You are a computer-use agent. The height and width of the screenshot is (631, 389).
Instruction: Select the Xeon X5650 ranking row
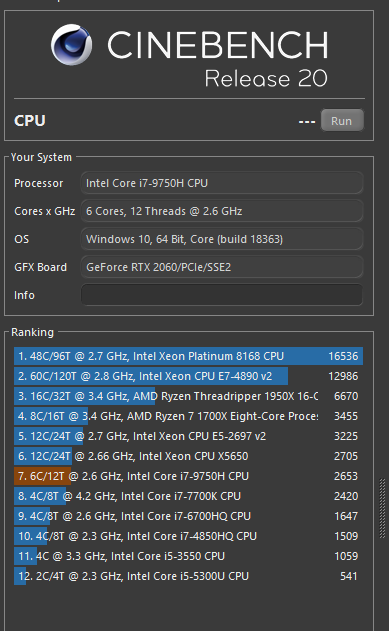(188, 456)
